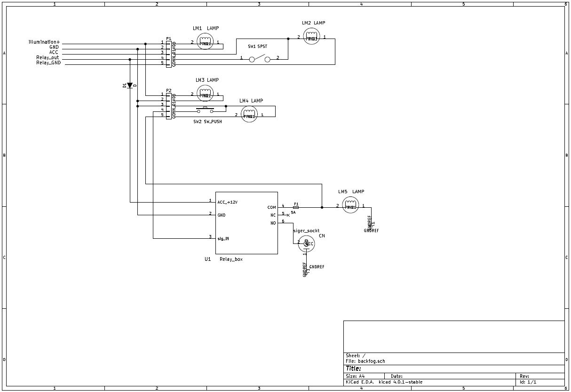The image size is (571, 392).
Task: Select the LM4 lamp symbol
Action: [x=249, y=114]
